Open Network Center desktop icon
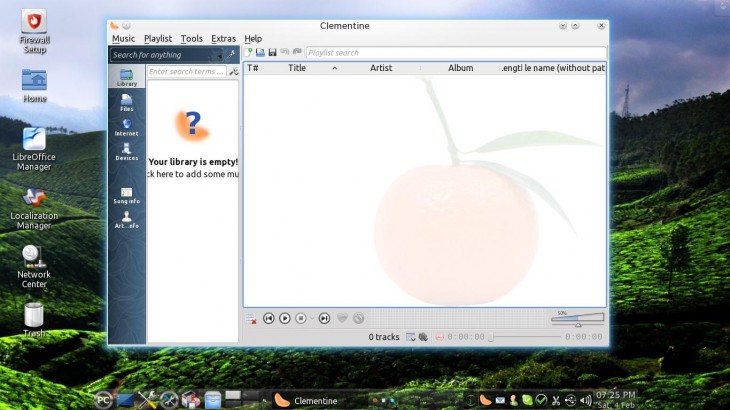Screen dimensions: 730x410 [x=34, y=267]
